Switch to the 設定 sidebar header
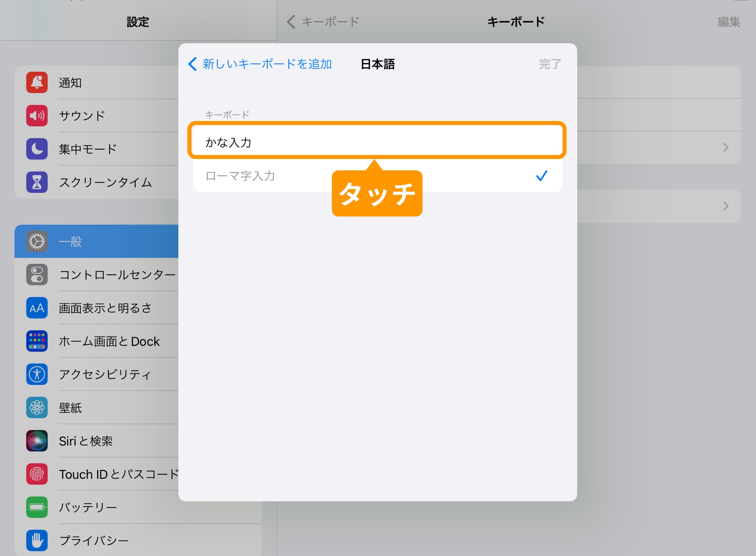The width and height of the screenshot is (756, 556). click(x=138, y=22)
